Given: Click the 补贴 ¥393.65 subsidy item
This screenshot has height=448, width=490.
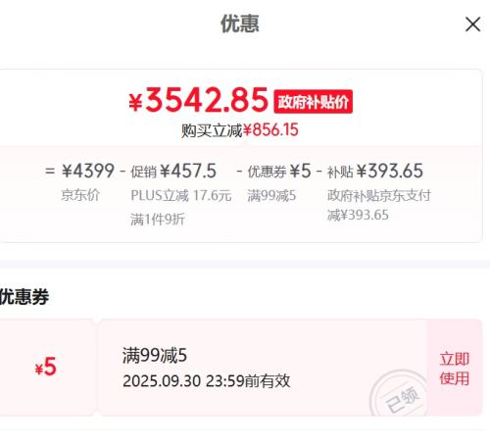Looking at the screenshot, I should (x=375, y=171).
